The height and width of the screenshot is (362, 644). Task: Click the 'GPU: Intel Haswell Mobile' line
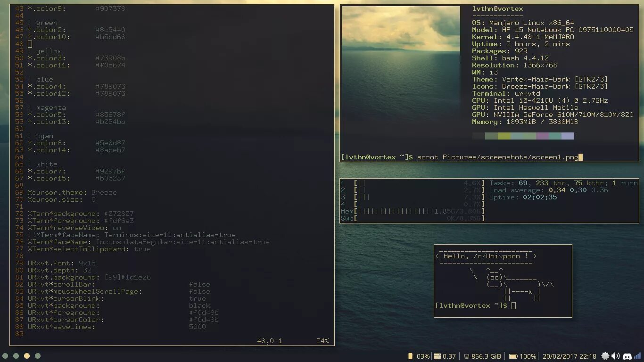pyautogui.click(x=525, y=107)
